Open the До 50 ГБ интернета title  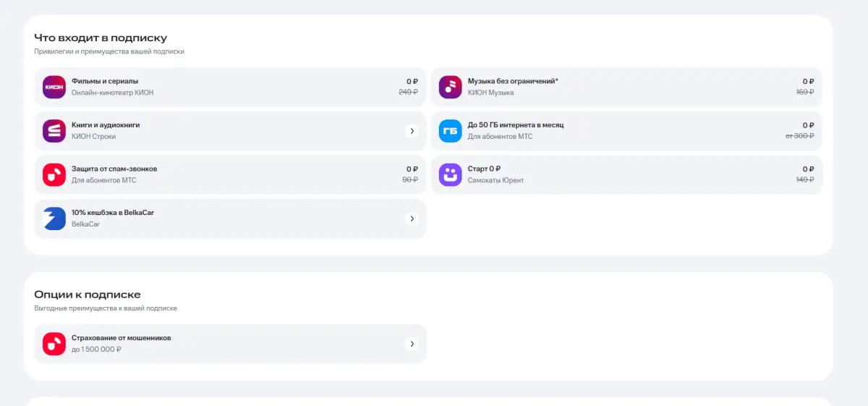[516, 125]
